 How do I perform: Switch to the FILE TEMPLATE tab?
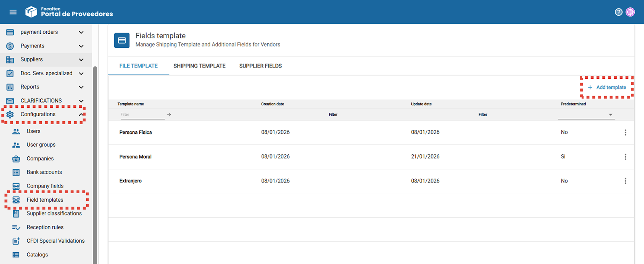pyautogui.click(x=138, y=66)
